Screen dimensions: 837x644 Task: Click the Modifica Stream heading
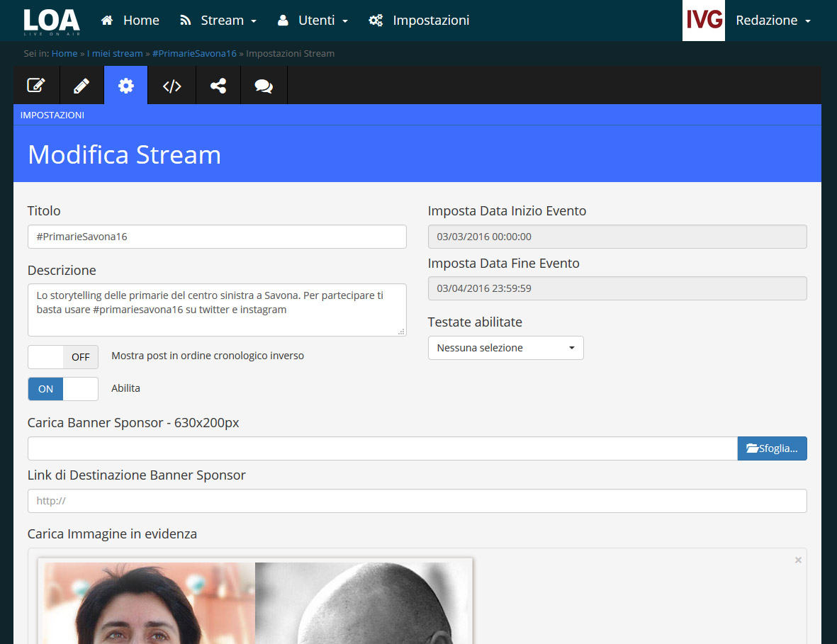point(124,154)
